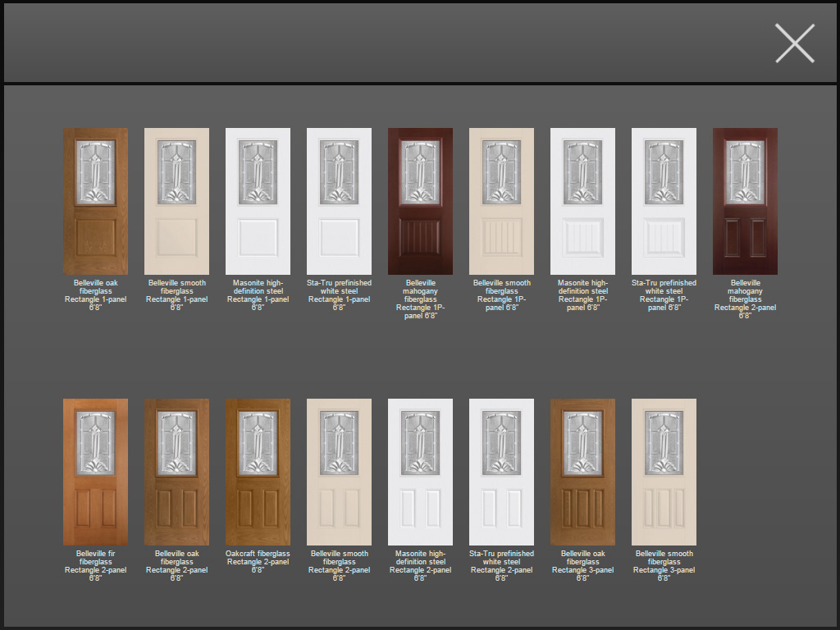Select the Sta-Tru white steel 1-panel door image
This screenshot has width=840, height=630.
coord(339,202)
